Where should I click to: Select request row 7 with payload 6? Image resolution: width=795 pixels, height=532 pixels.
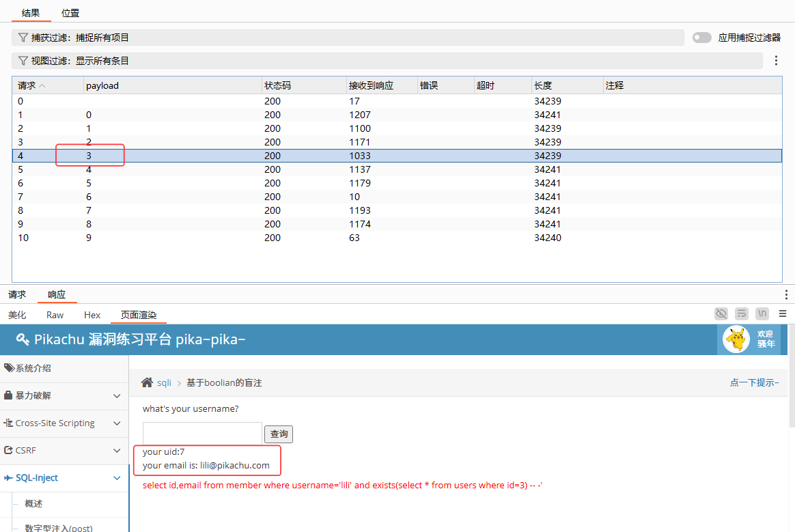(x=397, y=197)
